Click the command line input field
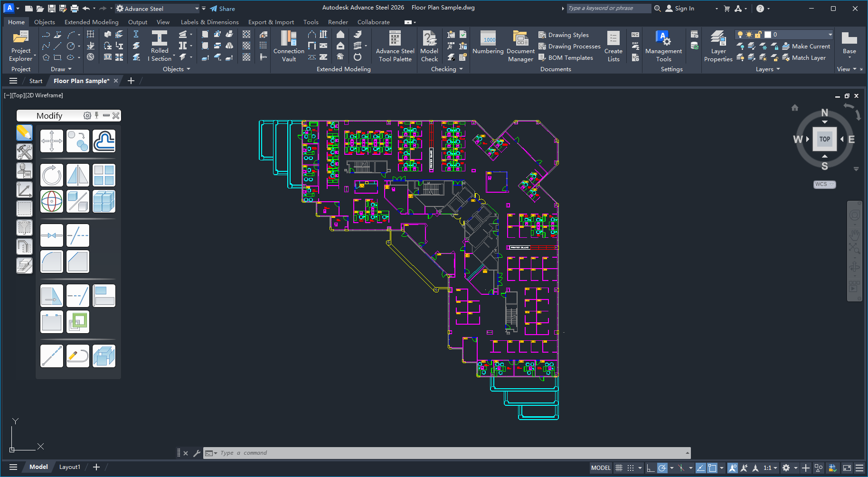The image size is (868, 477). point(447,453)
